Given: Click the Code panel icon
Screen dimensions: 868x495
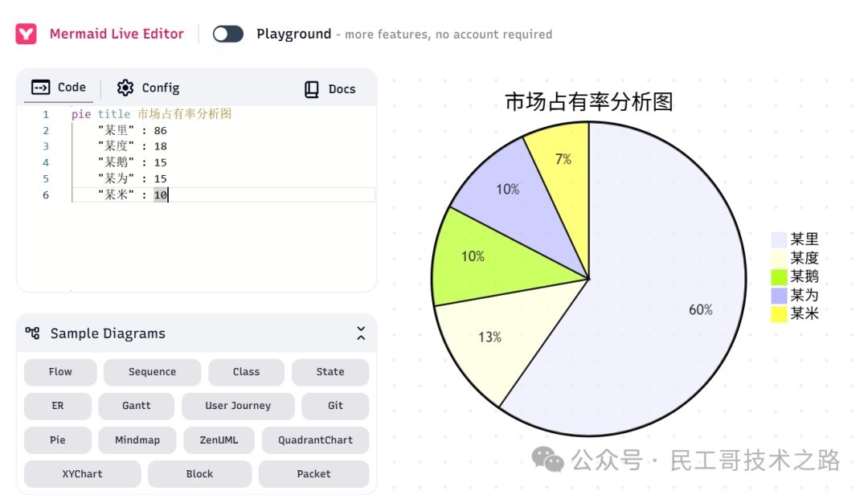Looking at the screenshot, I should pos(40,88).
